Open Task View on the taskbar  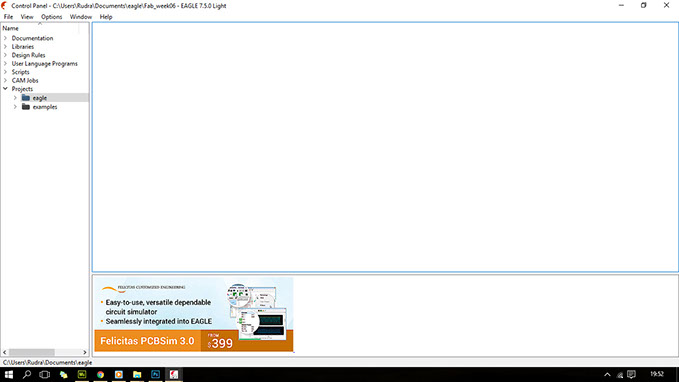45,375
